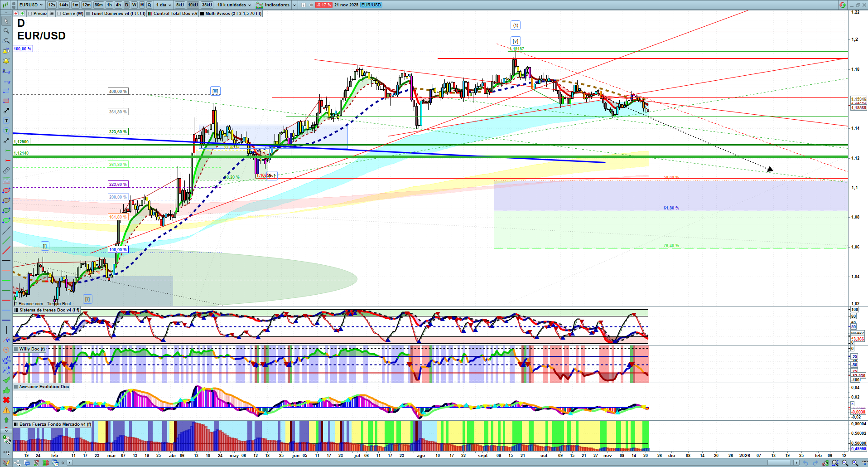Screen dimensions: 868x467
Task: Toggle the Control Total Doc v.6 indicator
Action: coord(150,14)
